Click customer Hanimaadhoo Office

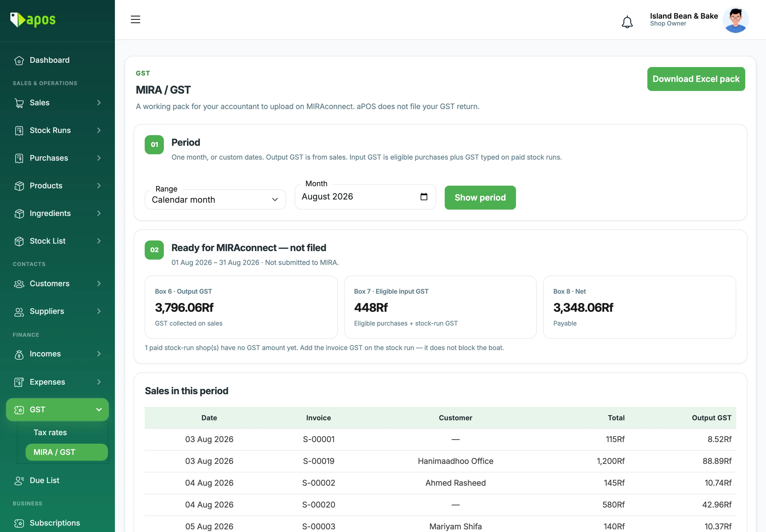(x=455, y=461)
